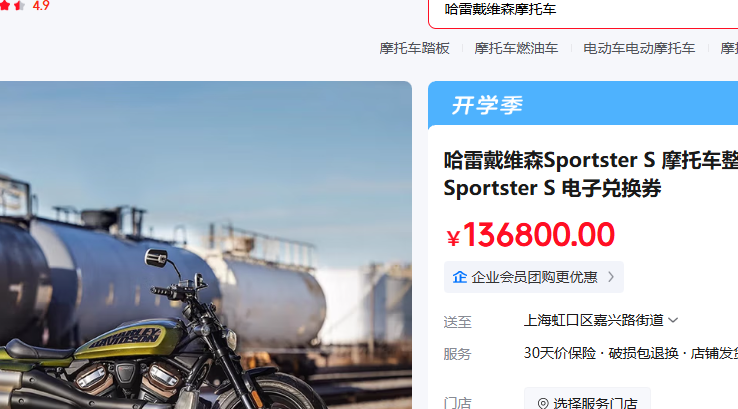Click the 4.9 rating score
Image resolution: width=738 pixels, height=409 pixels.
point(41,6)
